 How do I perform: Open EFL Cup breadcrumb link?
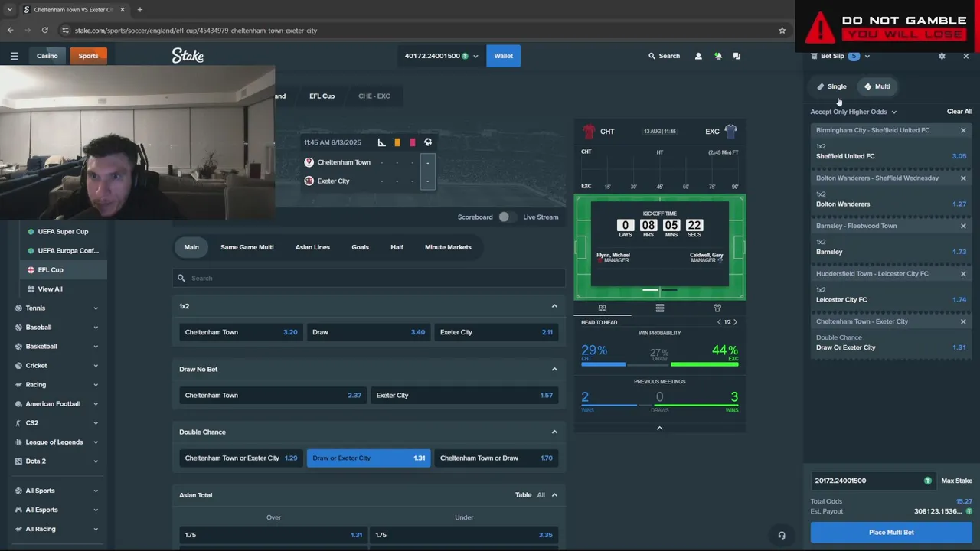(x=322, y=96)
